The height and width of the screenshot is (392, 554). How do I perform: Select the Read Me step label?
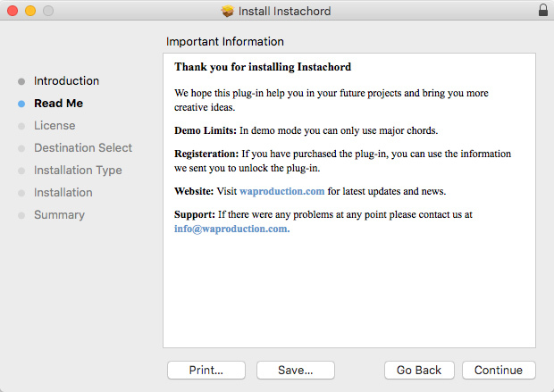click(x=58, y=104)
